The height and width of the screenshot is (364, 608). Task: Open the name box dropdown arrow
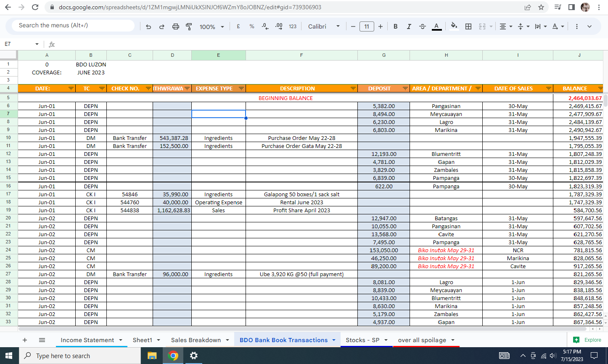pos(37,44)
